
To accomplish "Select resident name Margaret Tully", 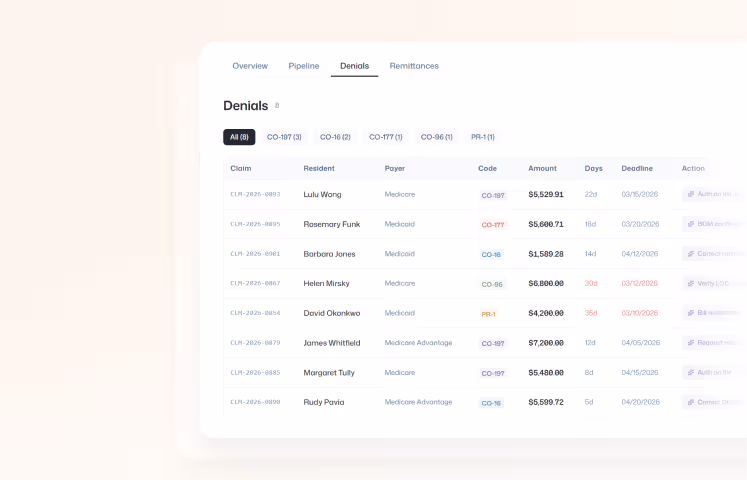I will 329,372.
